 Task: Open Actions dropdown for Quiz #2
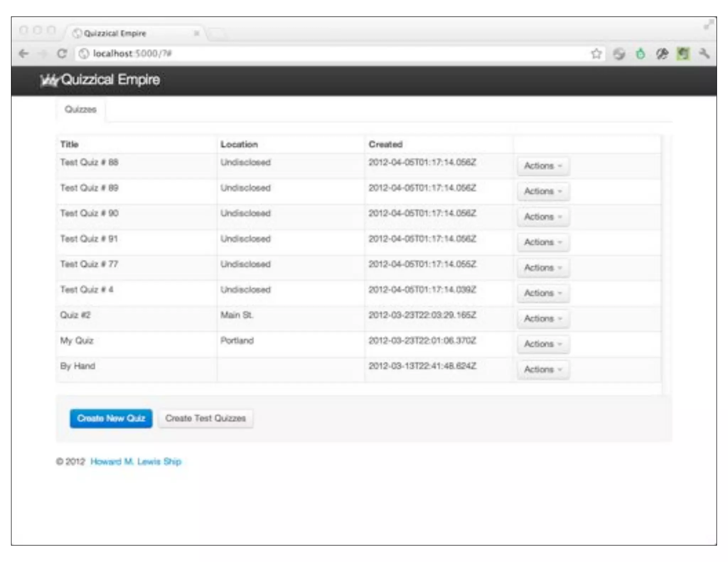[x=543, y=319]
